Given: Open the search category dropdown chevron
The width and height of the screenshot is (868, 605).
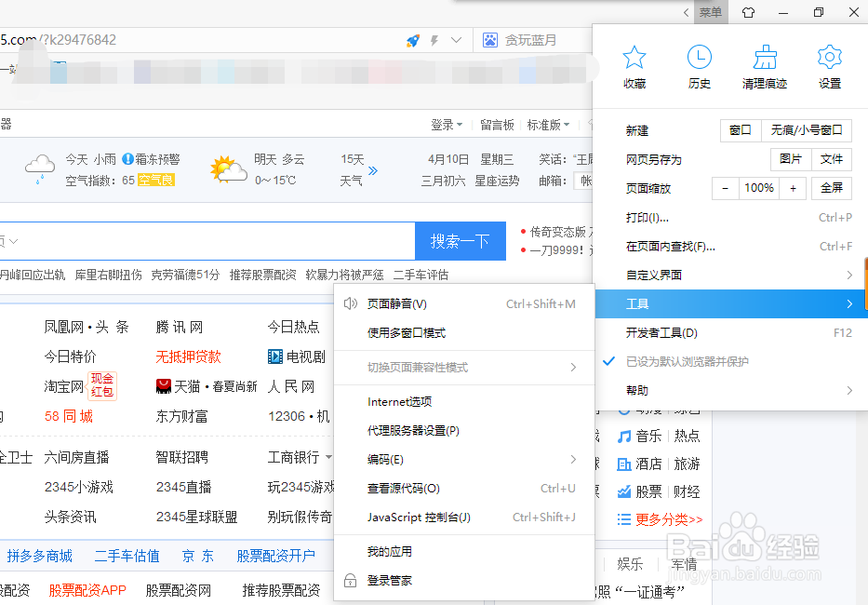Looking at the screenshot, I should pos(13,241).
